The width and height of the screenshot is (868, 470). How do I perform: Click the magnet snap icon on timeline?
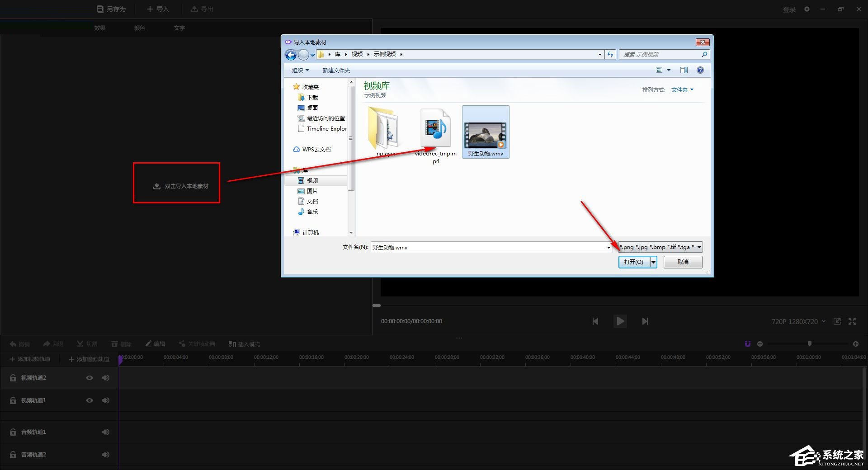[x=747, y=344]
